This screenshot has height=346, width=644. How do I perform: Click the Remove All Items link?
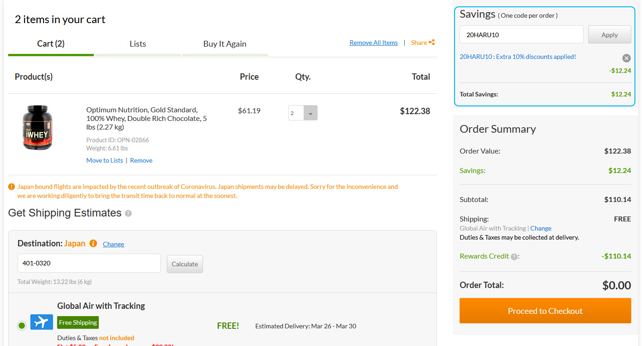point(373,43)
